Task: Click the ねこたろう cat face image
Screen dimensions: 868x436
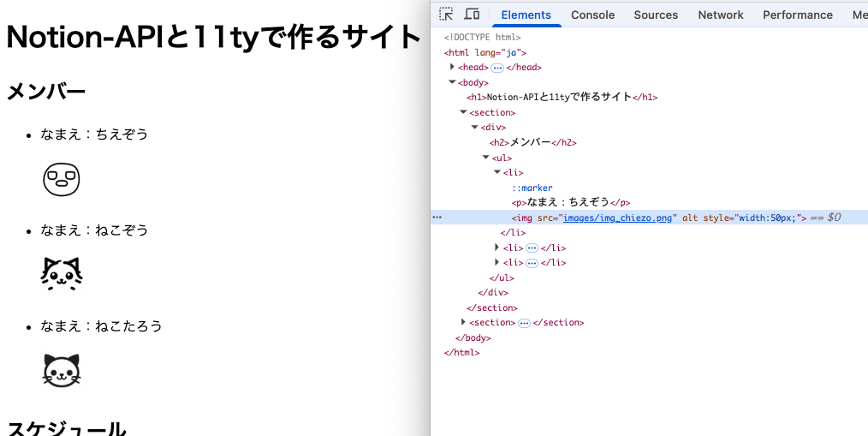Action: click(62, 371)
